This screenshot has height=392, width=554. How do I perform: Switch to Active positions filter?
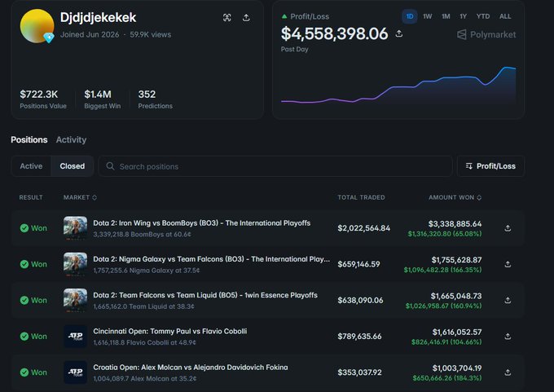tap(31, 166)
